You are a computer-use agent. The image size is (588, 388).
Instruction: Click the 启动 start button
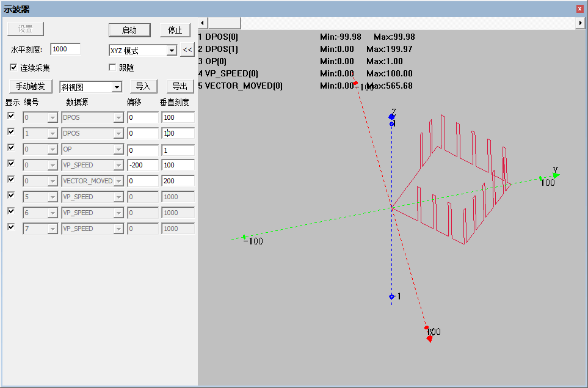click(x=129, y=30)
